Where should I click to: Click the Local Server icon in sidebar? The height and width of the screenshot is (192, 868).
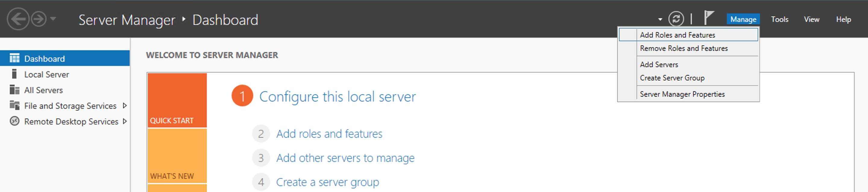[14, 74]
